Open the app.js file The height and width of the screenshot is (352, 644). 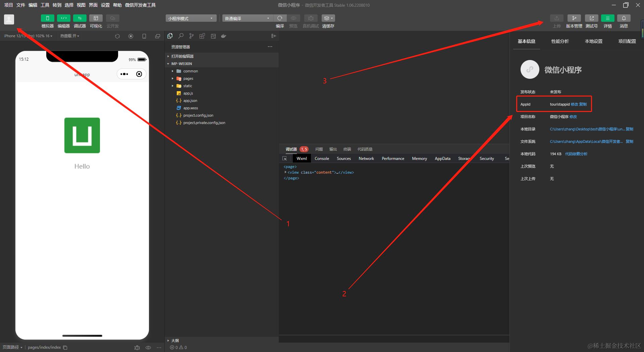click(222, 93)
